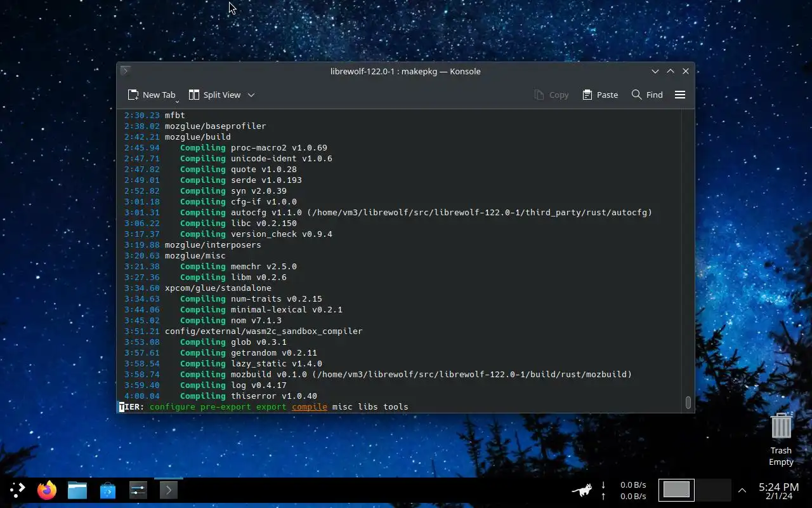Image resolution: width=812 pixels, height=508 pixels.
Task: Open the Trash desktop icon
Action: click(782, 439)
